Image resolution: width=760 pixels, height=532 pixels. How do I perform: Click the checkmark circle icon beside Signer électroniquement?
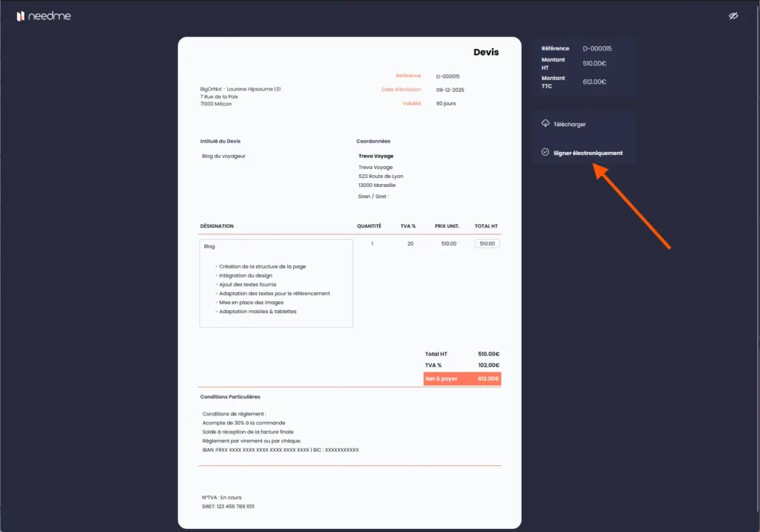point(546,152)
